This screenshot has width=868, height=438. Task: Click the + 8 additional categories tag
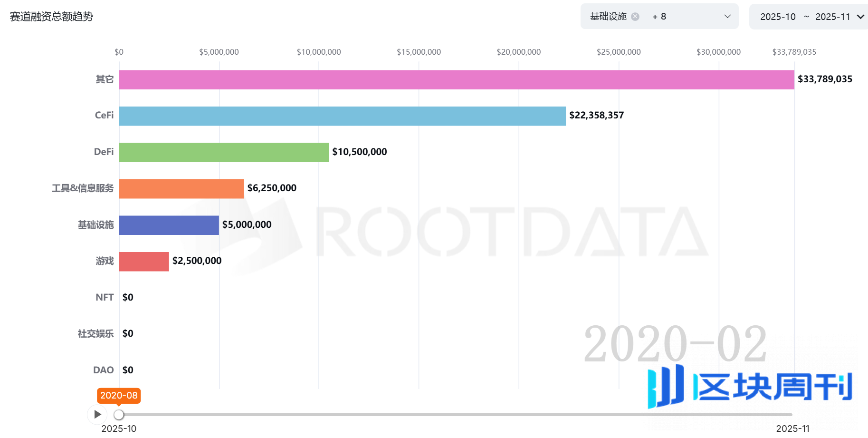point(659,17)
